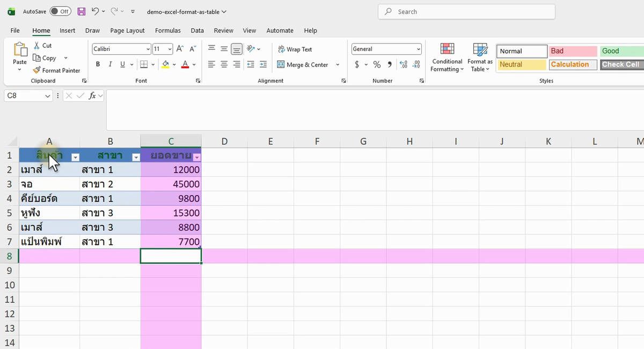Open Merge & Center dropdown arrow
Image resolution: width=644 pixels, height=349 pixels.
[338, 65]
